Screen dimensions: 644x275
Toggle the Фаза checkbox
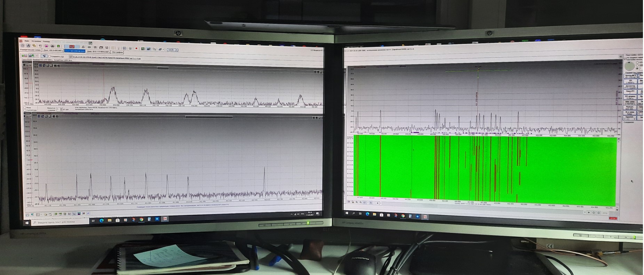coord(25,108)
